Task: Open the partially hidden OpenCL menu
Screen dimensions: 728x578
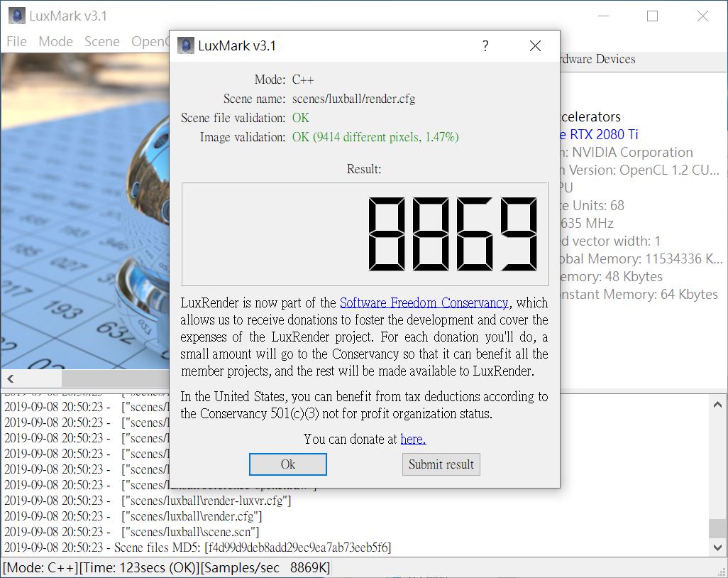Action: pos(150,42)
